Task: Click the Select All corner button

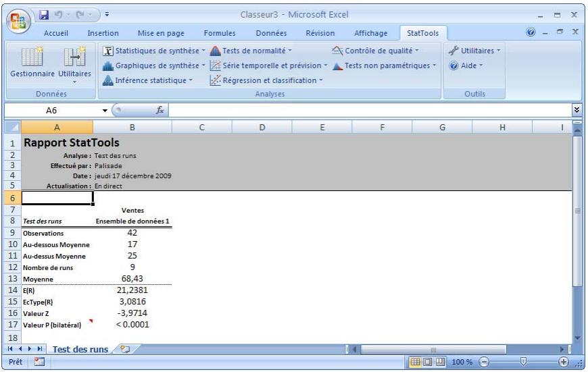Action: coord(13,128)
